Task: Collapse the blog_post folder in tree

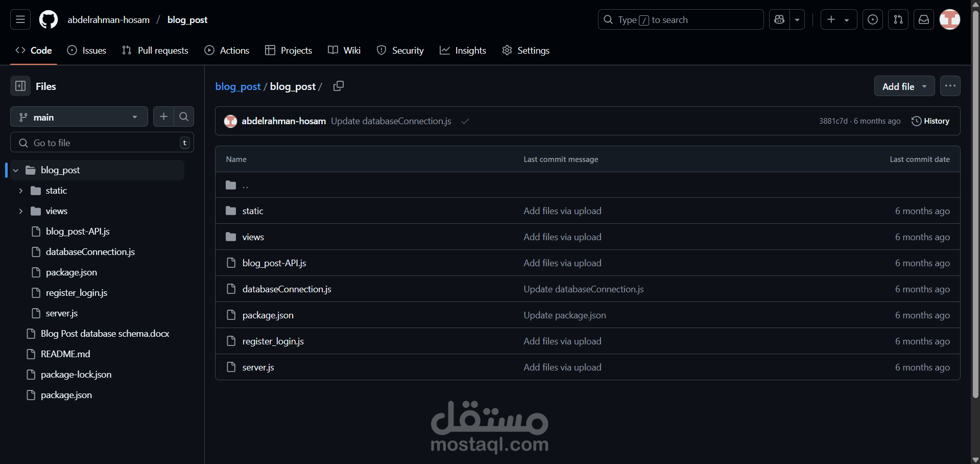Action: (16, 170)
